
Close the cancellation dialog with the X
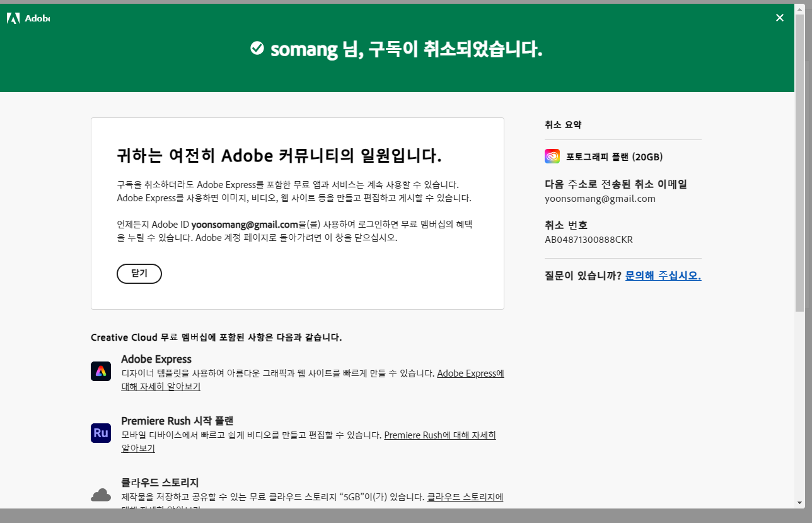(780, 18)
